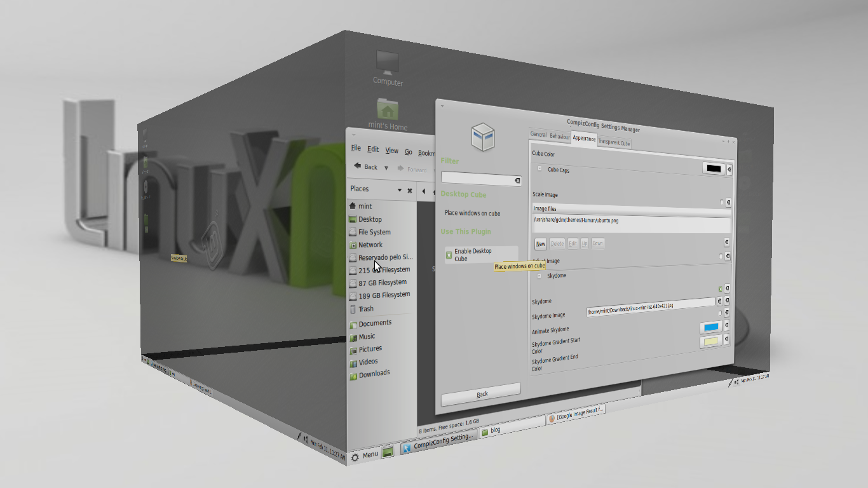This screenshot has width=868, height=488.
Task: Switch to Google Image Result taskbar entry
Action: [x=576, y=414]
